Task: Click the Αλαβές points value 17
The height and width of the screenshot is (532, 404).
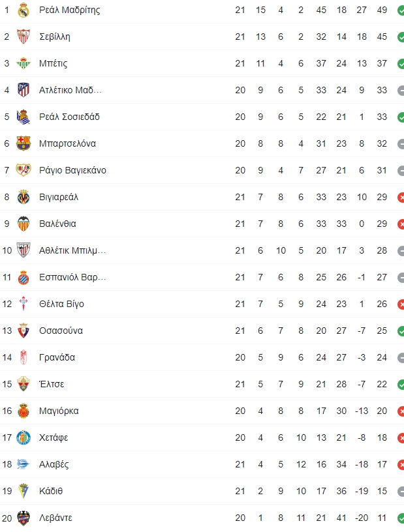Action: click(382, 464)
